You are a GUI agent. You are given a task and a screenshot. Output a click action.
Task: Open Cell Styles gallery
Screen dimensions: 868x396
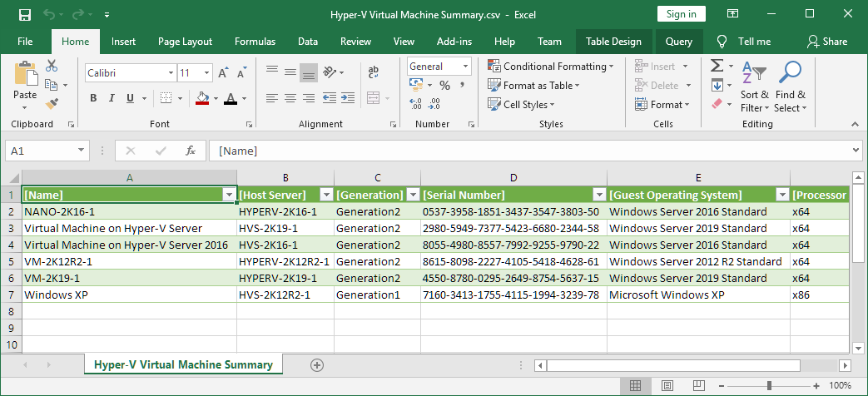(521, 105)
